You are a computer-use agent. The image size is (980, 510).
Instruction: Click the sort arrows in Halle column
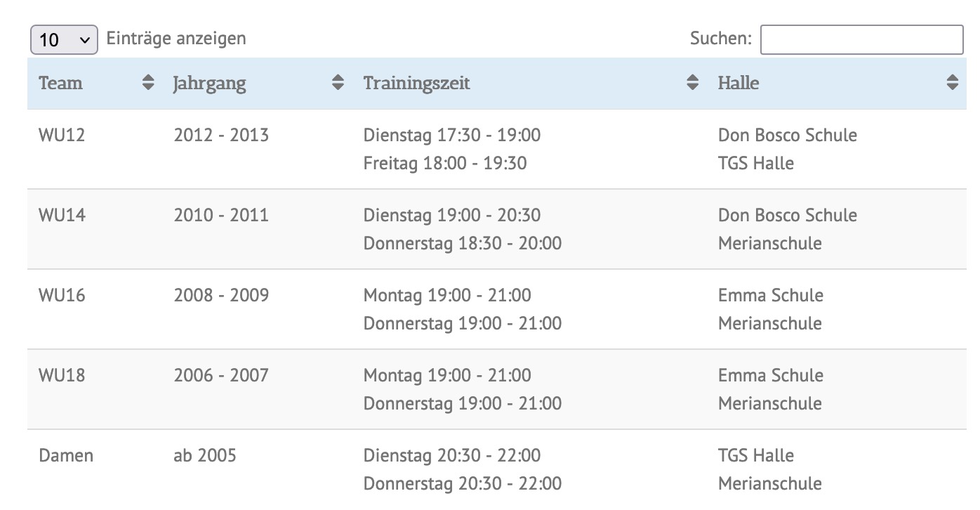click(952, 83)
